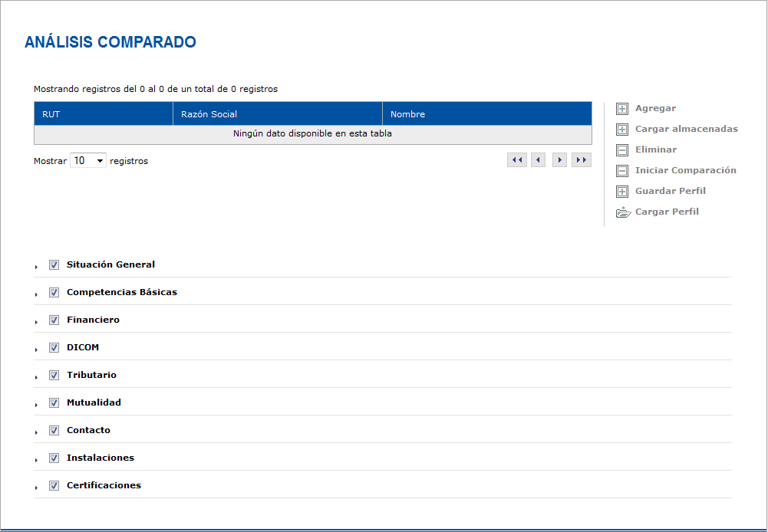Go to previous page of table
768x532 pixels.
538,160
